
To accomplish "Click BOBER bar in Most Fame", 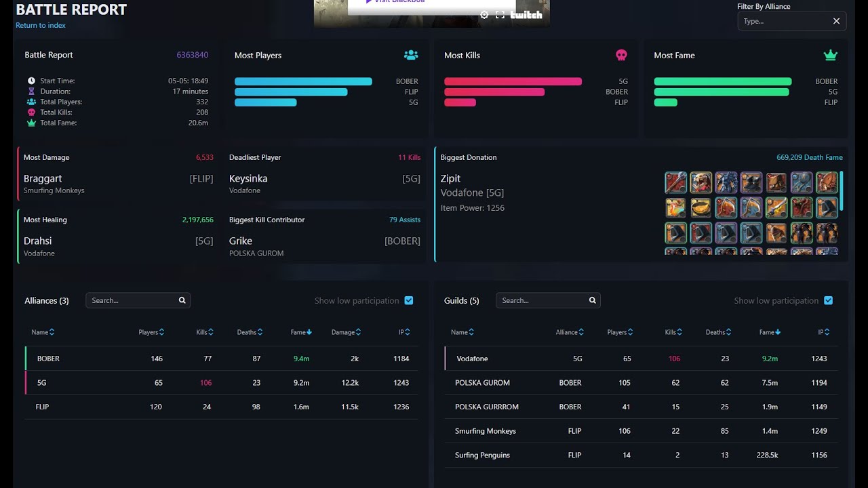I will coord(723,81).
